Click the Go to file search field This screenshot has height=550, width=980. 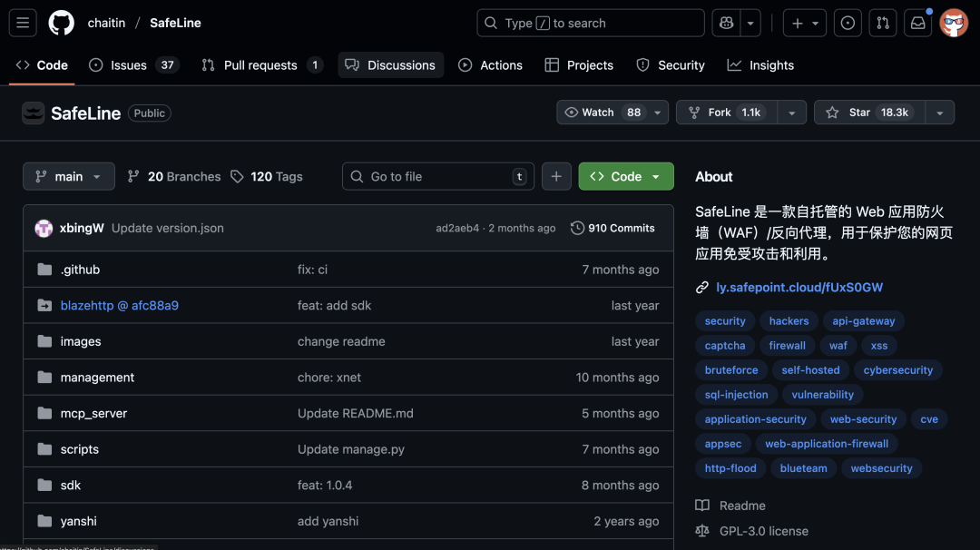tap(438, 176)
